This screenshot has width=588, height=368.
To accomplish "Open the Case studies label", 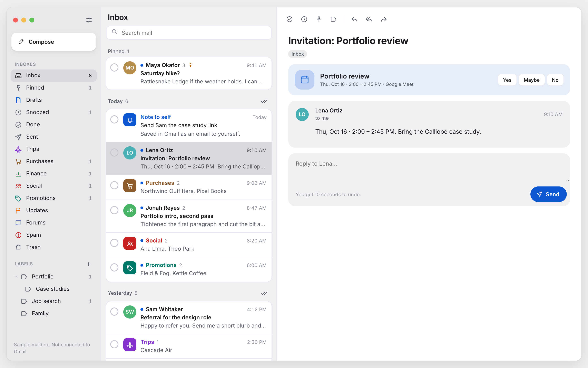I will (53, 289).
